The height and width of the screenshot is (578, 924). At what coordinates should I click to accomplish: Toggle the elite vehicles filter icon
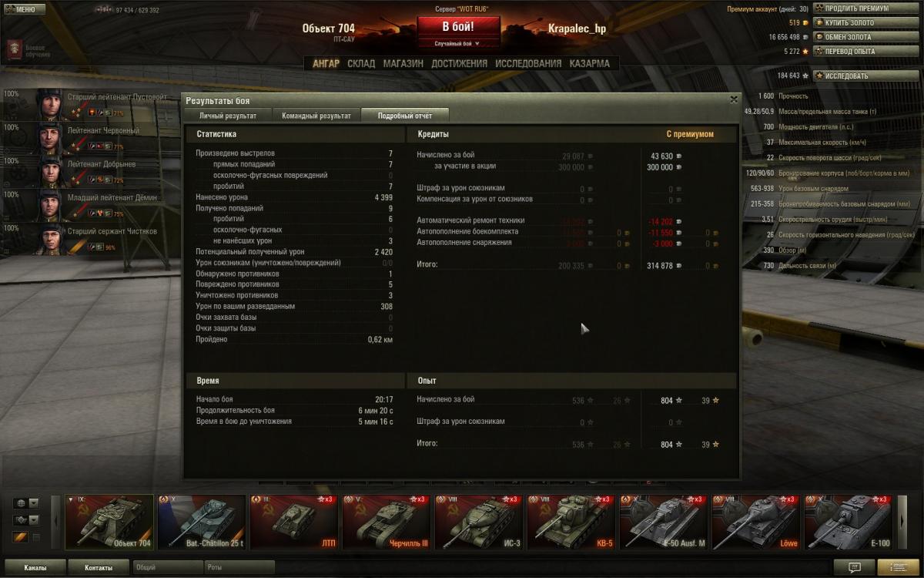pos(21,537)
